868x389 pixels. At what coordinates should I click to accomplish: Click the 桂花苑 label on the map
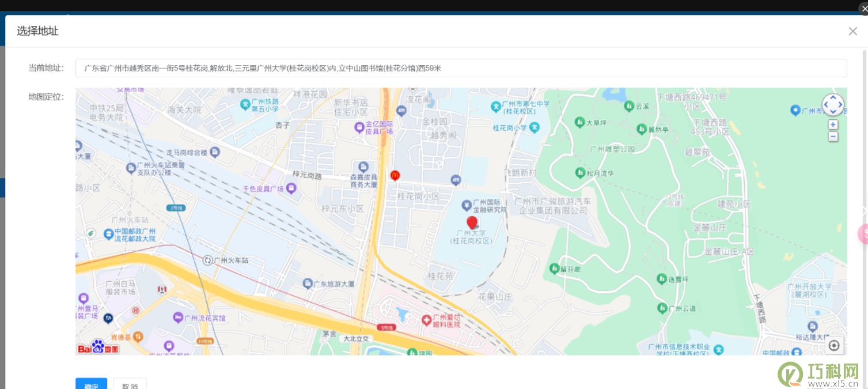[x=440, y=276]
